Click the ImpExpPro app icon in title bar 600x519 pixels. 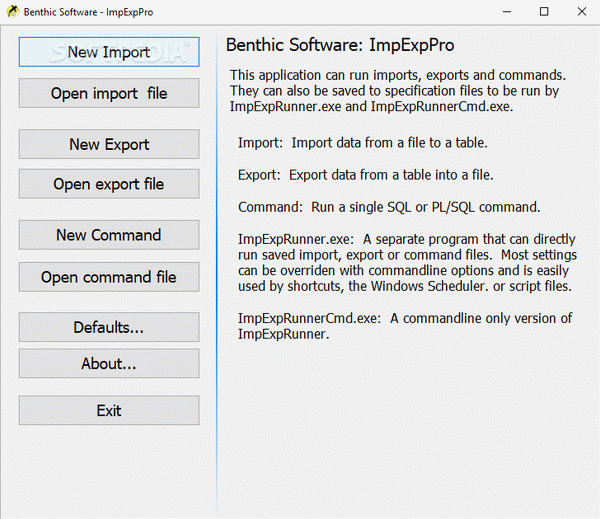coord(13,11)
